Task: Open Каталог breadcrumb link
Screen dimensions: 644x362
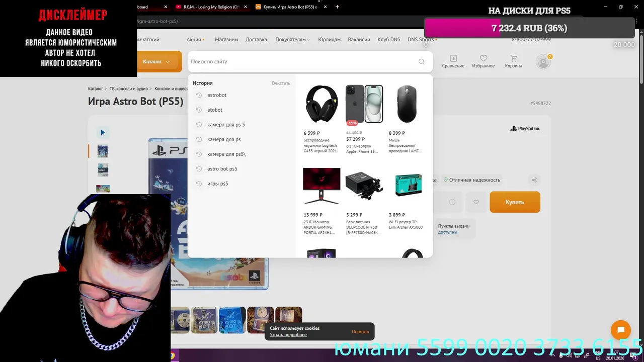Action: coord(95,89)
